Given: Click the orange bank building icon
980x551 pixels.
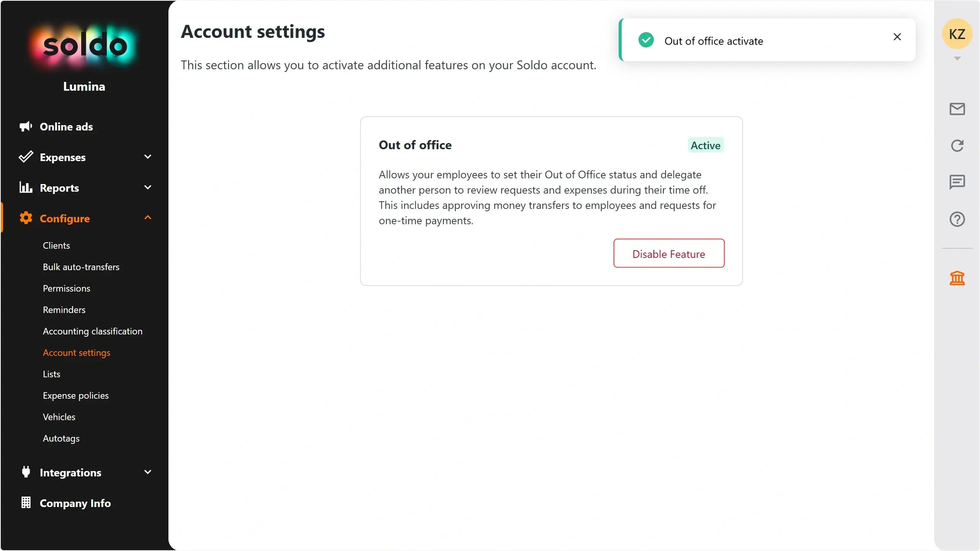Looking at the screenshot, I should pyautogui.click(x=957, y=278).
